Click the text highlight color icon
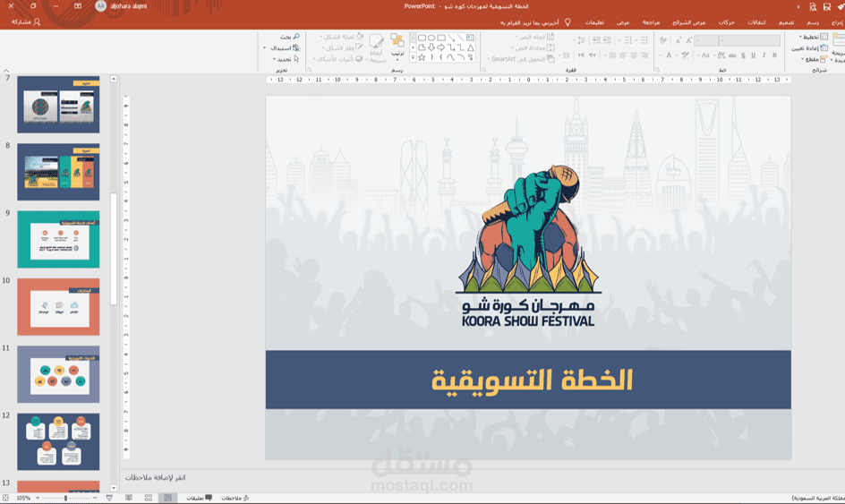Image resolution: width=845 pixels, height=504 pixels. tap(685, 55)
